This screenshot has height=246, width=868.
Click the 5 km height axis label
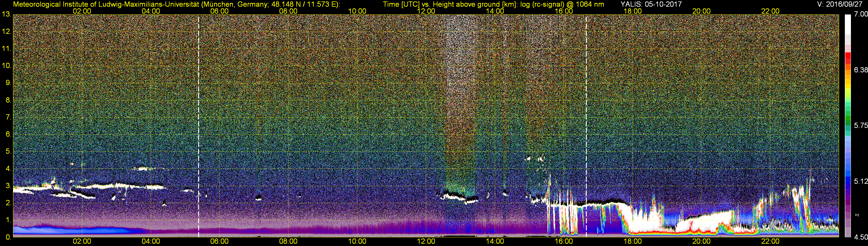[8, 151]
